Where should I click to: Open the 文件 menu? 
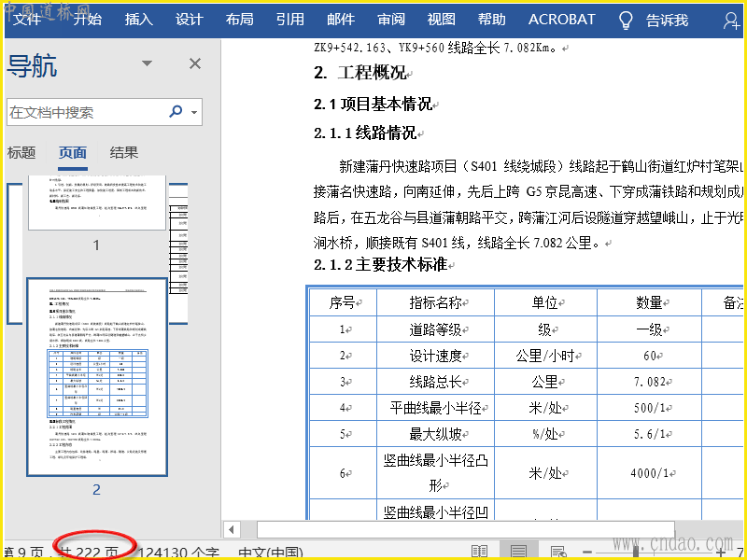coord(27,20)
